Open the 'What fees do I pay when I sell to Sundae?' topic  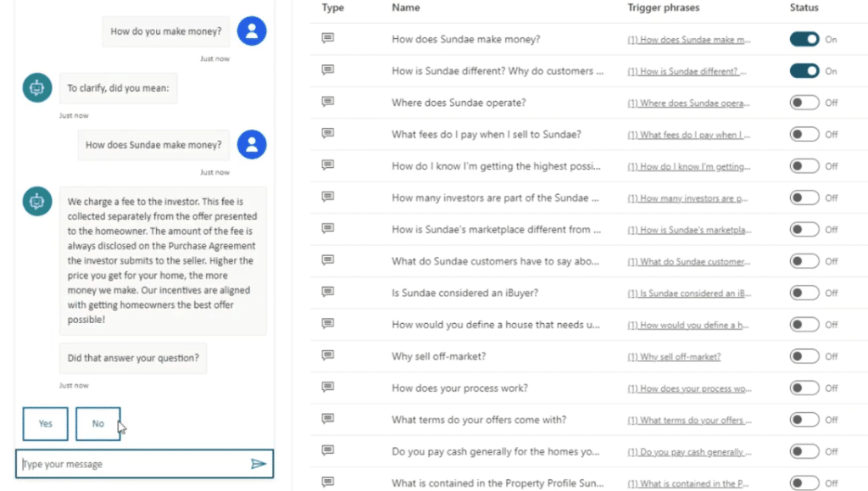(487, 135)
